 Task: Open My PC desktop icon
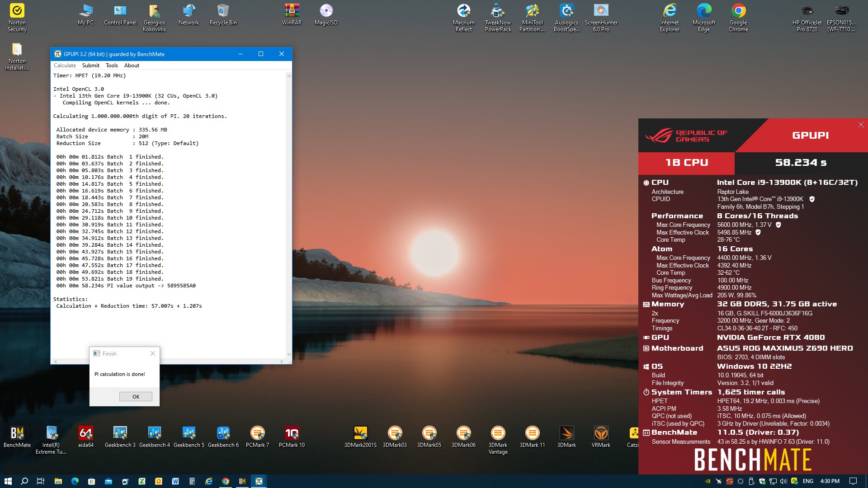pos(85,14)
